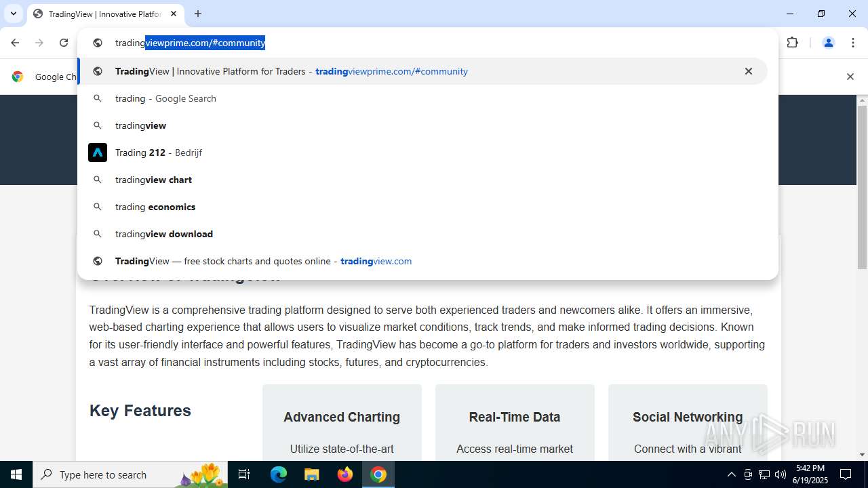This screenshot has width=868, height=488.
Task: Pick the 'tradingview' search suggestion
Action: click(422, 125)
